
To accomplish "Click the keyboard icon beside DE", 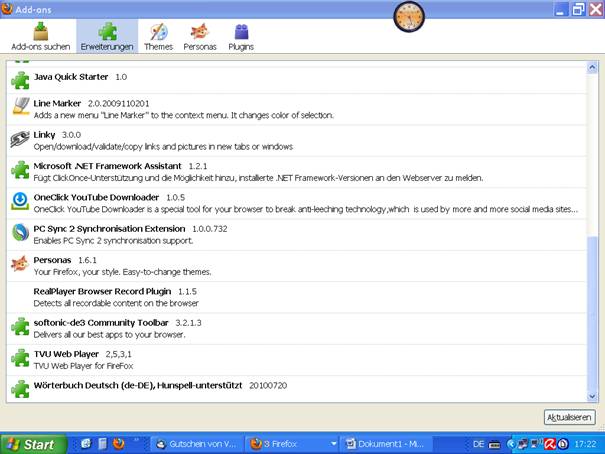I will 494,445.
